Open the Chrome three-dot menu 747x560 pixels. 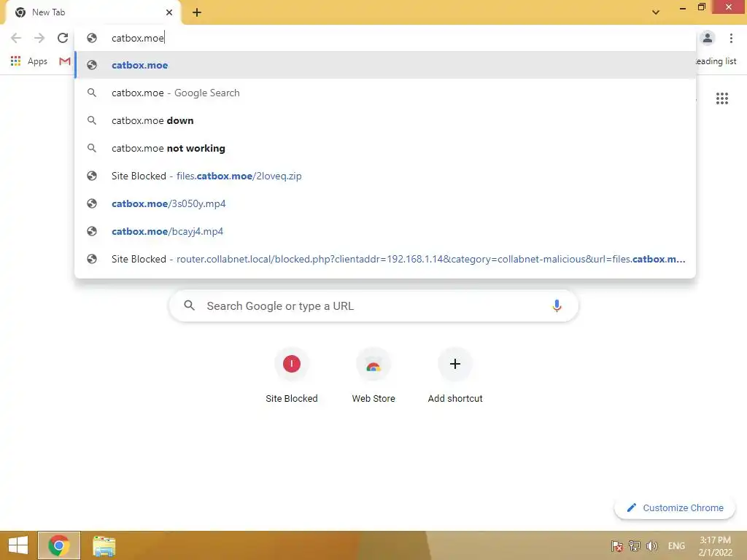[x=731, y=38]
